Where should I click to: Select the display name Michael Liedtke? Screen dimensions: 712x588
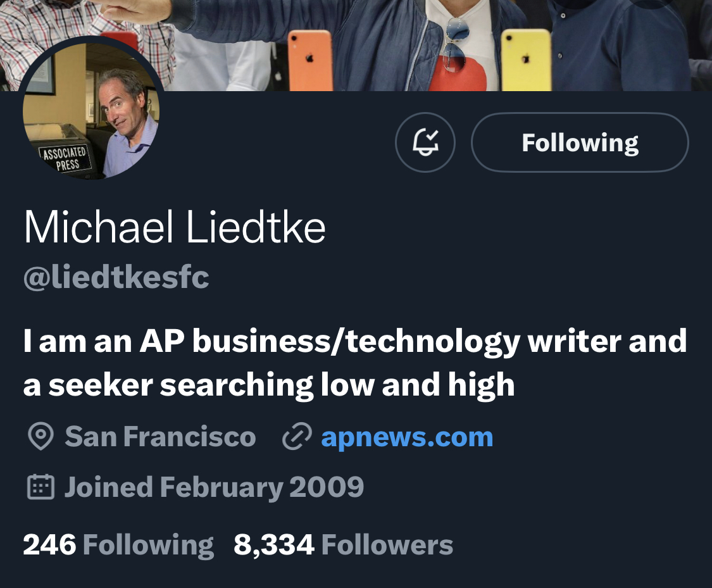(x=175, y=227)
